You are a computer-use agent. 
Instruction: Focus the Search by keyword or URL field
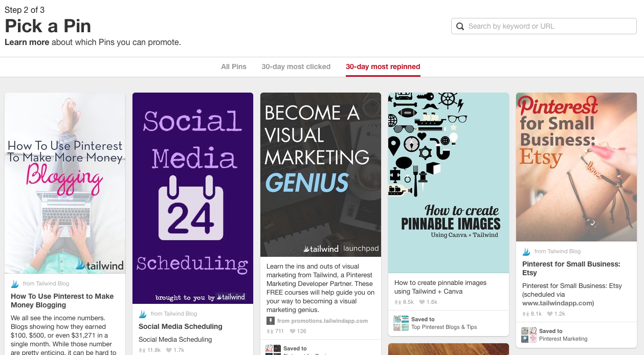544,26
